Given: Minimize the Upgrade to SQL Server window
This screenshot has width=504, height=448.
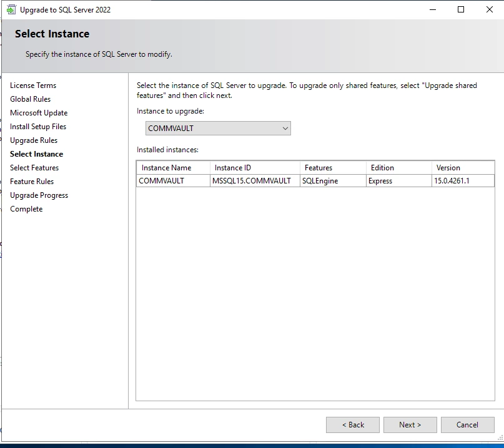Looking at the screenshot, I should (433, 9).
